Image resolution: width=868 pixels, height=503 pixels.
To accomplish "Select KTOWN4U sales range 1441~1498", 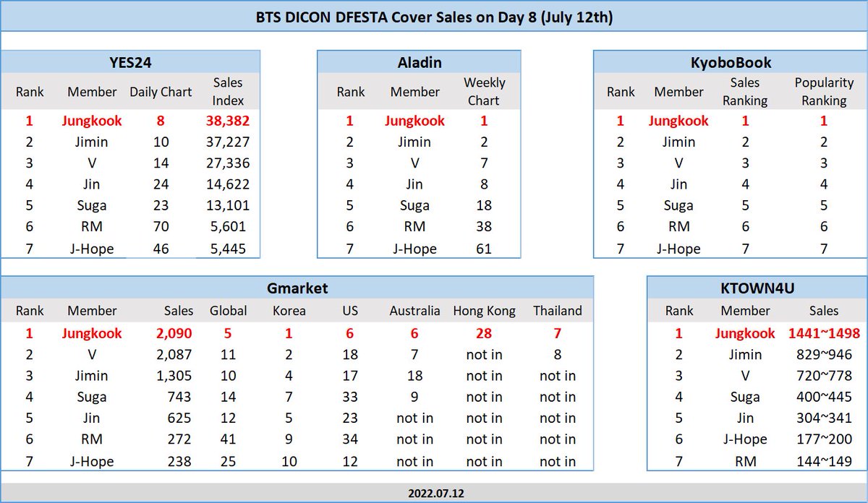I will (824, 333).
